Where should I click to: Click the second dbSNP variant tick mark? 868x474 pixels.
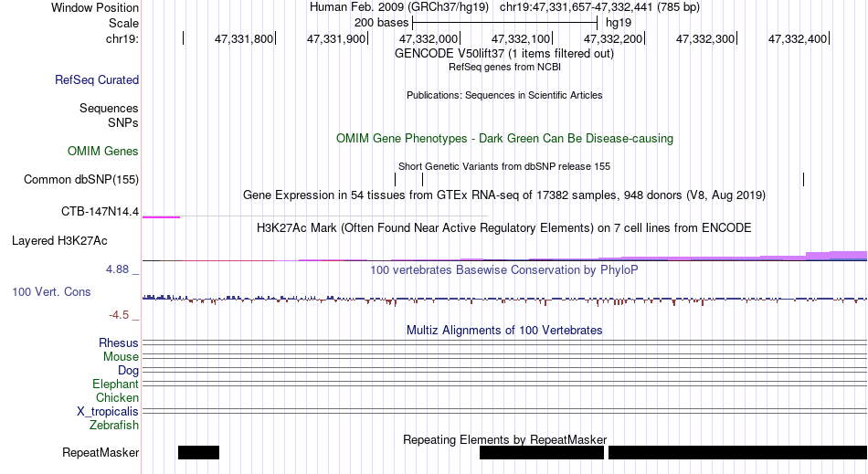pos(422,179)
